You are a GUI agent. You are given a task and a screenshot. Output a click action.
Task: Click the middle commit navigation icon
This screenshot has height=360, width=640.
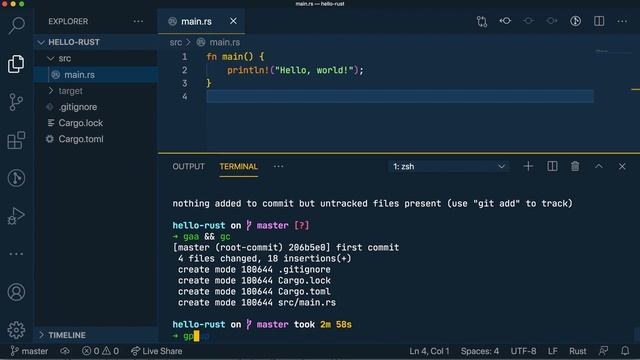[529, 21]
